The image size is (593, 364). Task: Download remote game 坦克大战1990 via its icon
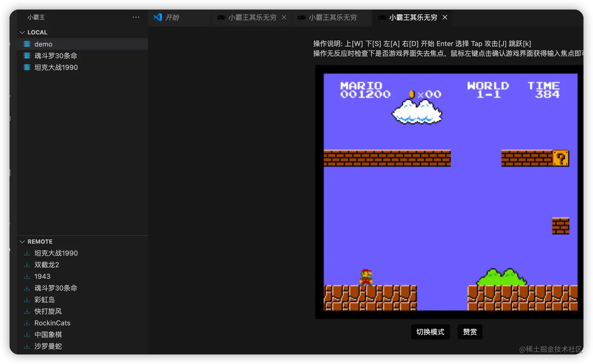(x=27, y=253)
